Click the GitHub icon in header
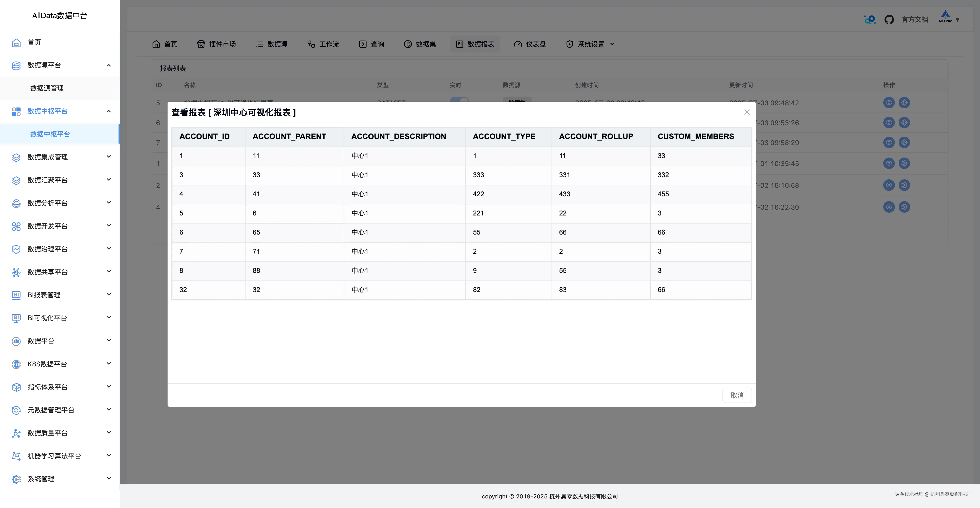Image resolution: width=980 pixels, height=508 pixels. (889, 19)
